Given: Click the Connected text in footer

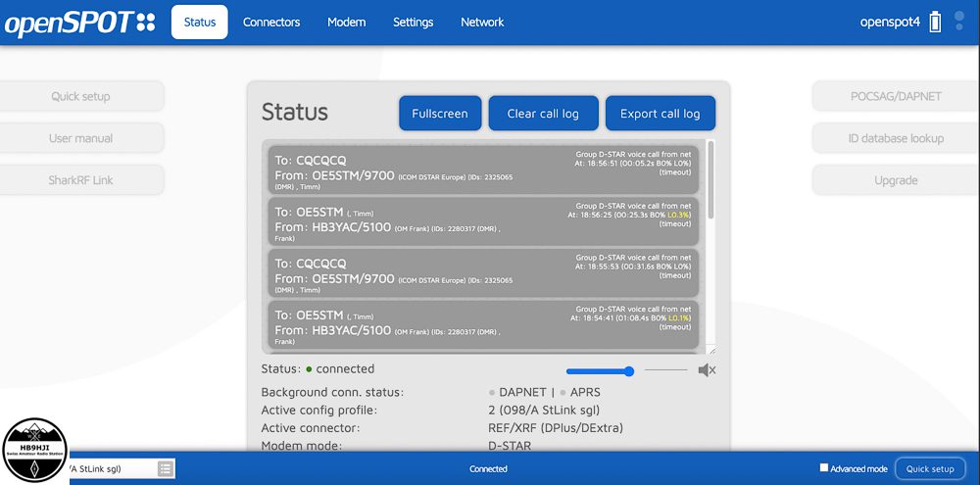Looking at the screenshot, I should click(488, 468).
